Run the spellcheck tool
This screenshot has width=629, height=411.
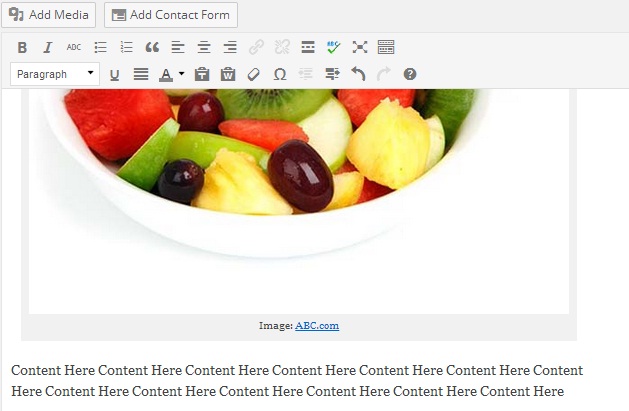click(x=333, y=47)
